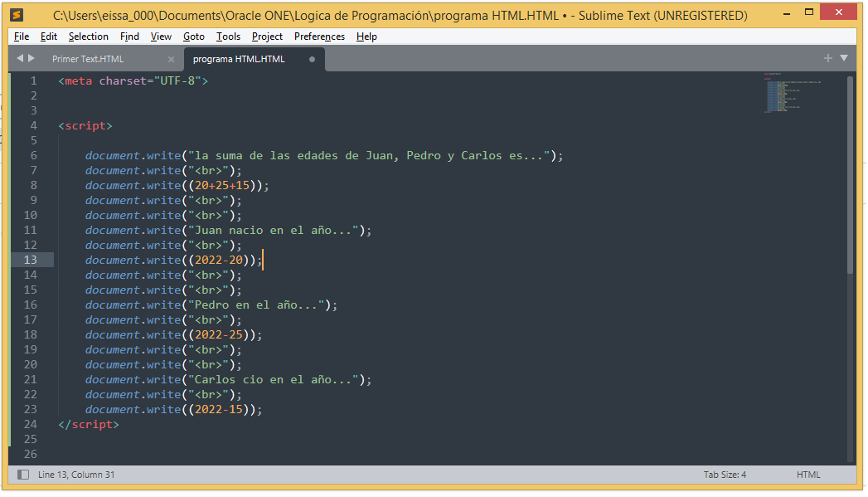Open the Selection menu

click(x=89, y=37)
